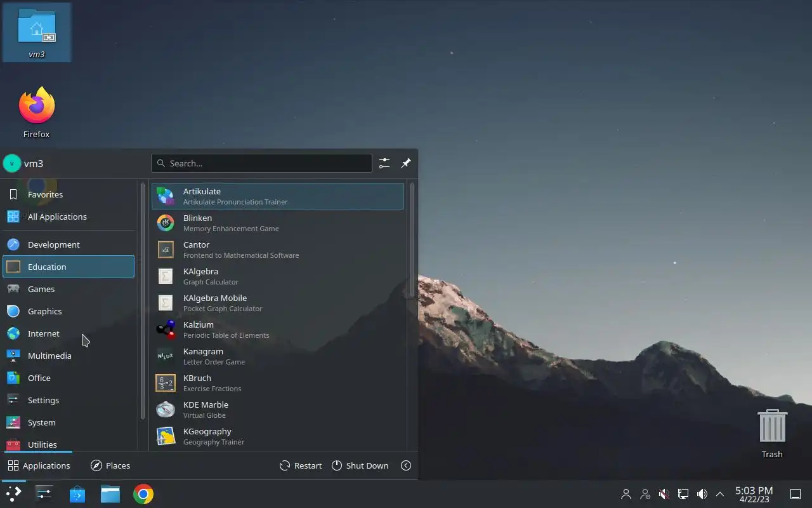Image resolution: width=812 pixels, height=508 pixels.
Task: Open the Internet category
Action: point(69,333)
